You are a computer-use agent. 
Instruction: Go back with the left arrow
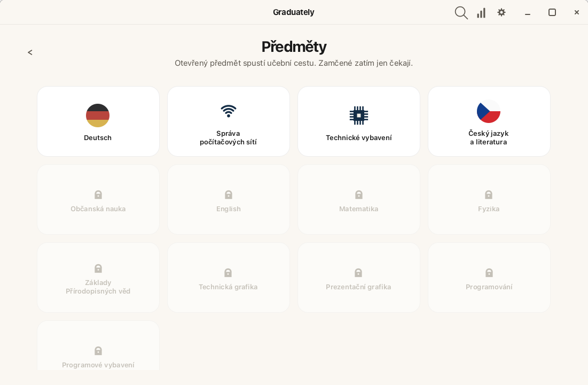pyautogui.click(x=30, y=52)
